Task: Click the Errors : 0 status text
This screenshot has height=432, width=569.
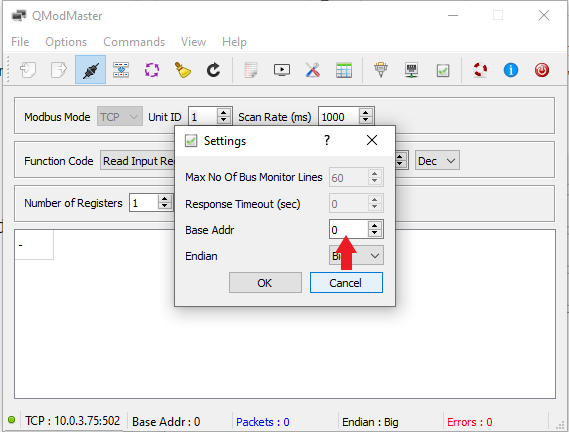Action: coord(470,422)
